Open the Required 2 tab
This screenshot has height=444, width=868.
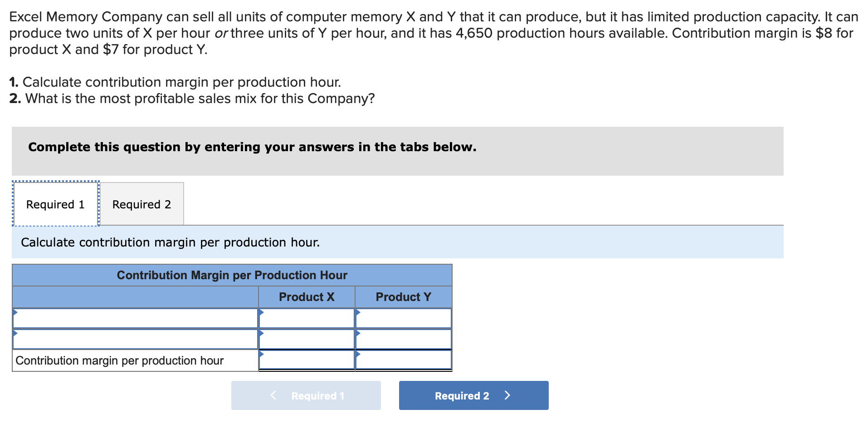[x=142, y=204]
